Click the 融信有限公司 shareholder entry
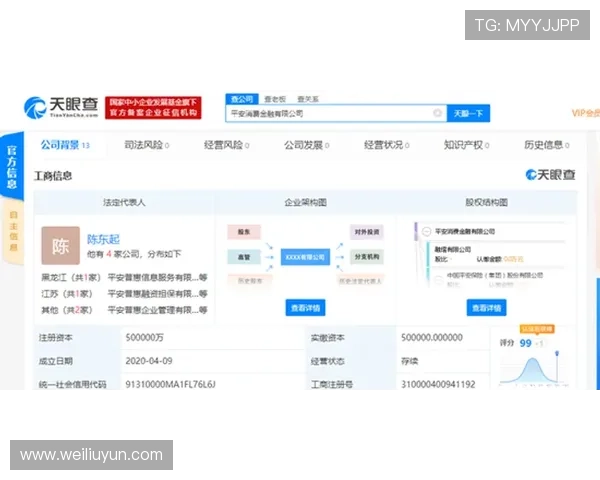 pos(452,250)
